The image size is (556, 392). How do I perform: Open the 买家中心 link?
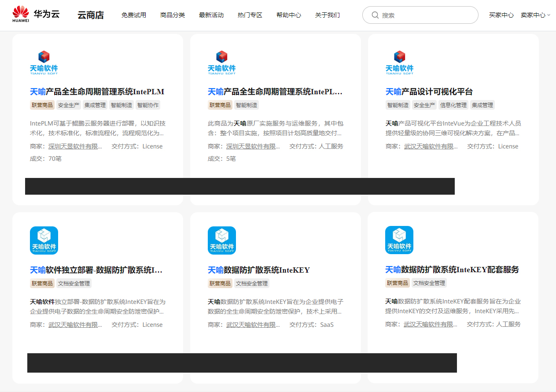[501, 15]
